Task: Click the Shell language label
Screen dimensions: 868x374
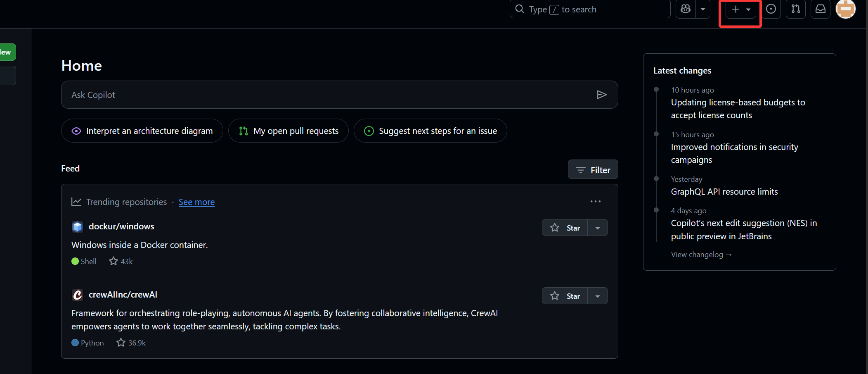Action: click(x=88, y=261)
